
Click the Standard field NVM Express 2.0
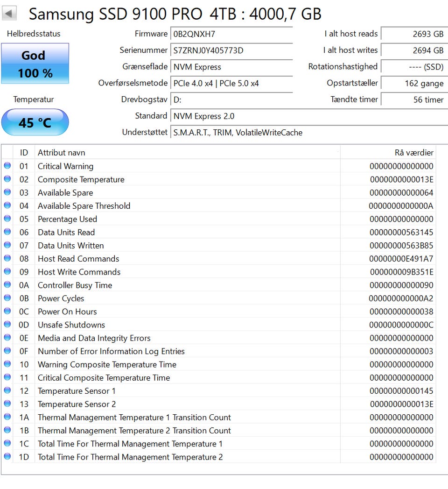pos(309,116)
